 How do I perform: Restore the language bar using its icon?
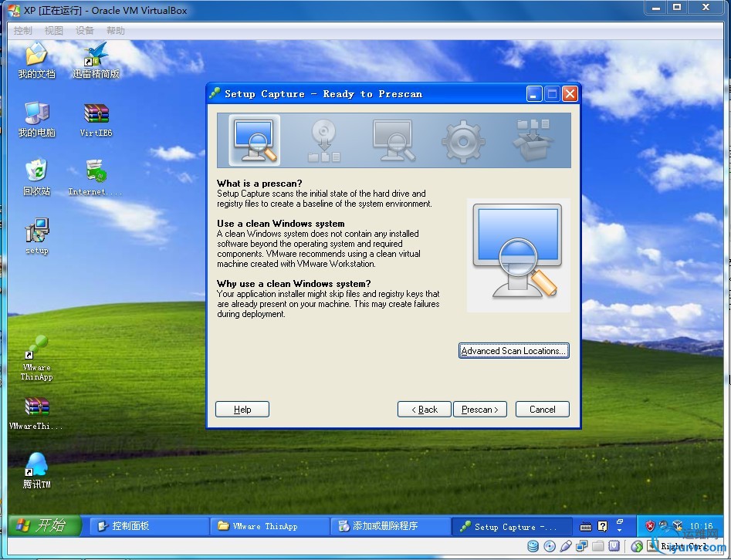coord(620,521)
